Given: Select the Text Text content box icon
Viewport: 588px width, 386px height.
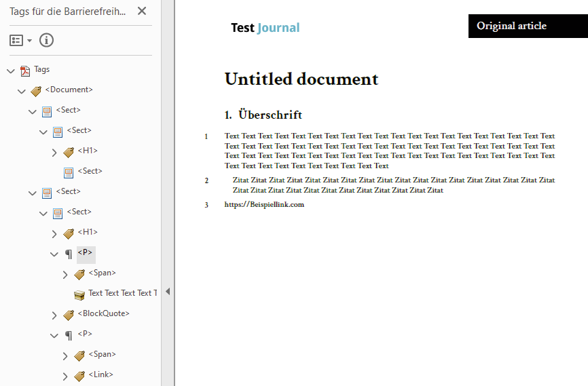Looking at the screenshot, I should [x=79, y=294].
